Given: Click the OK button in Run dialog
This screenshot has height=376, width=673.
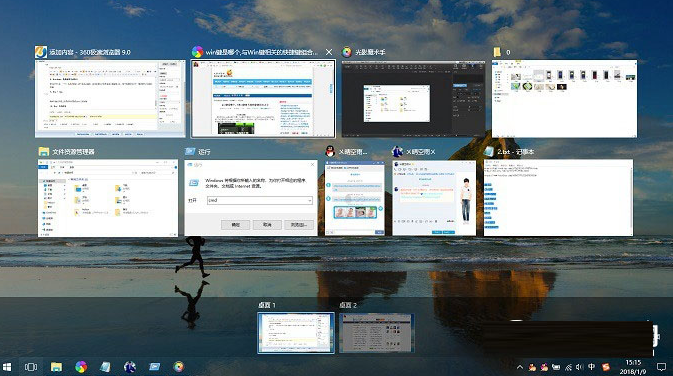Looking at the screenshot, I should [x=235, y=224].
